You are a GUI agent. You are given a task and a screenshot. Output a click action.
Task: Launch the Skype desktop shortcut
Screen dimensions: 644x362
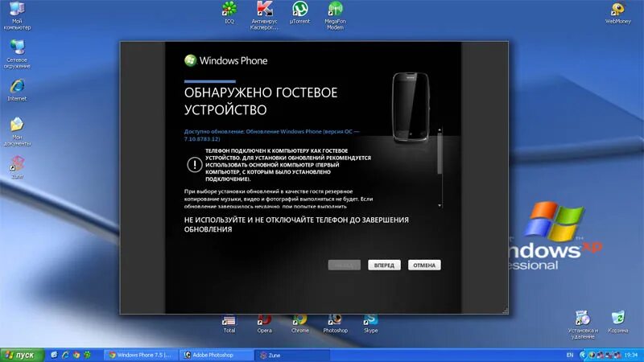point(370,324)
